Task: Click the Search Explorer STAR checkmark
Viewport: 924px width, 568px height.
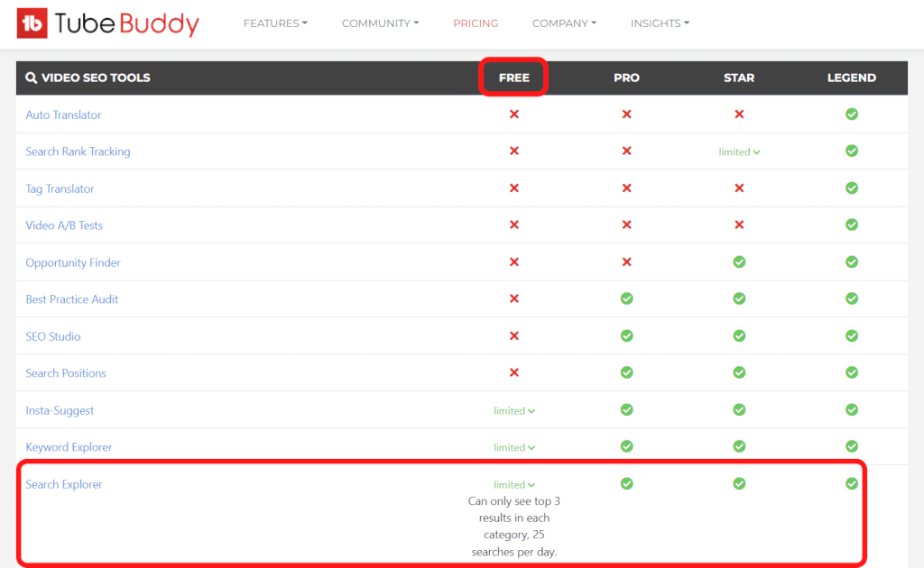Action: [739, 483]
